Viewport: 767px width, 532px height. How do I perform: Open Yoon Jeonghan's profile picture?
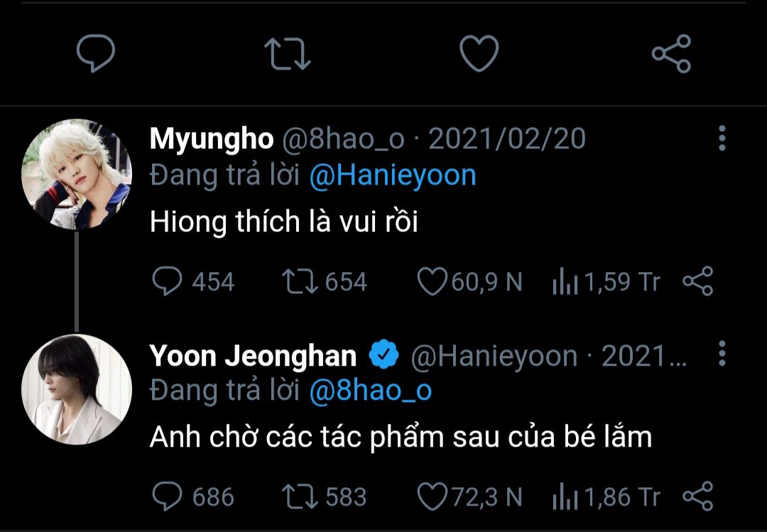(x=77, y=389)
